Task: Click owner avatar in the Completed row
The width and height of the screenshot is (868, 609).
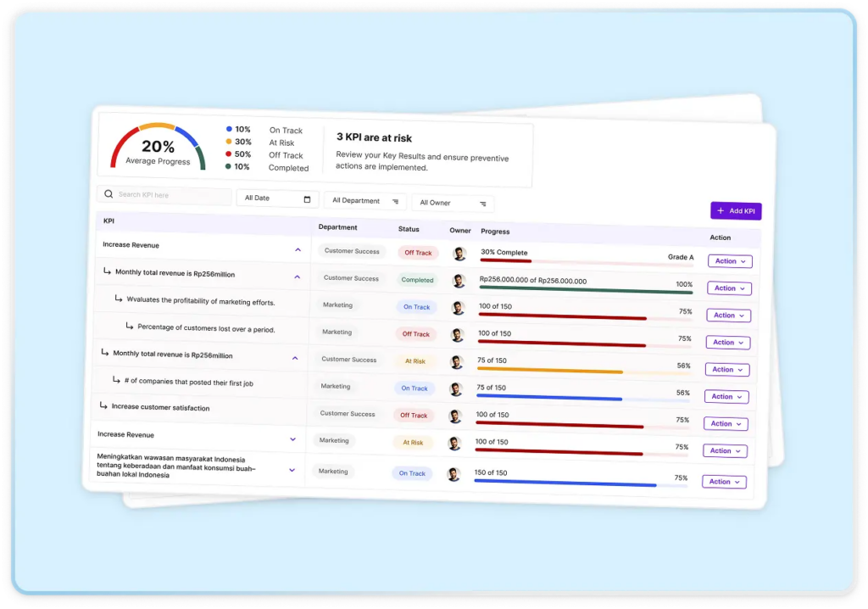Action: point(459,281)
